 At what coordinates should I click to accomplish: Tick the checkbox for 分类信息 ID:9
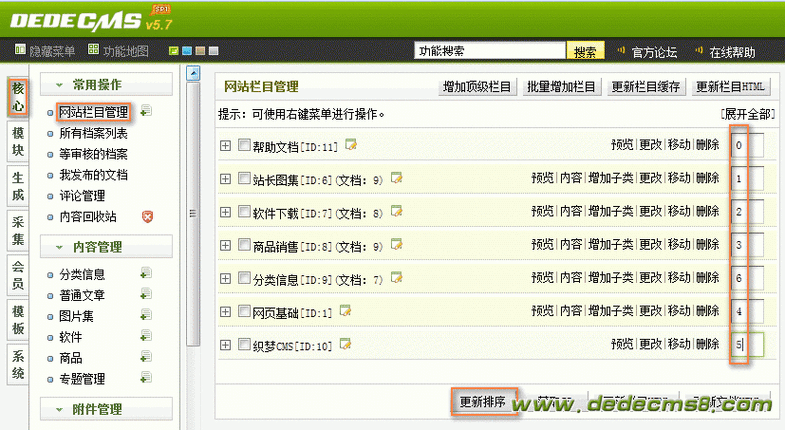point(244,278)
